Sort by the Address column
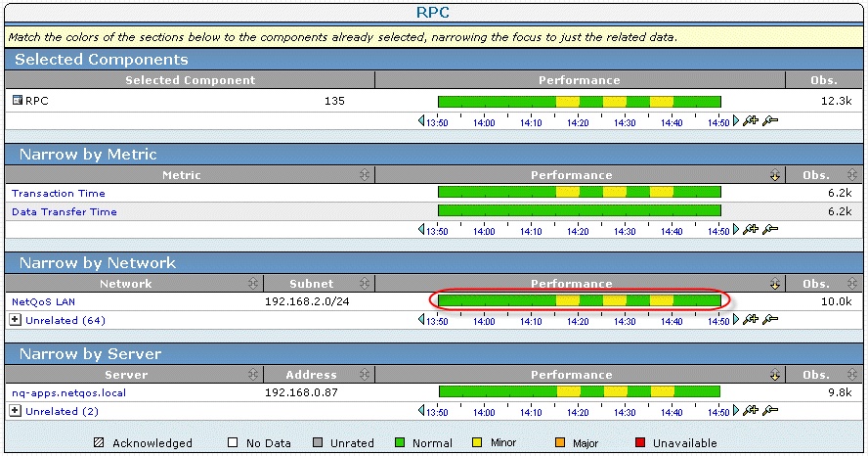Screen dimensions: 868x456 click(364, 375)
